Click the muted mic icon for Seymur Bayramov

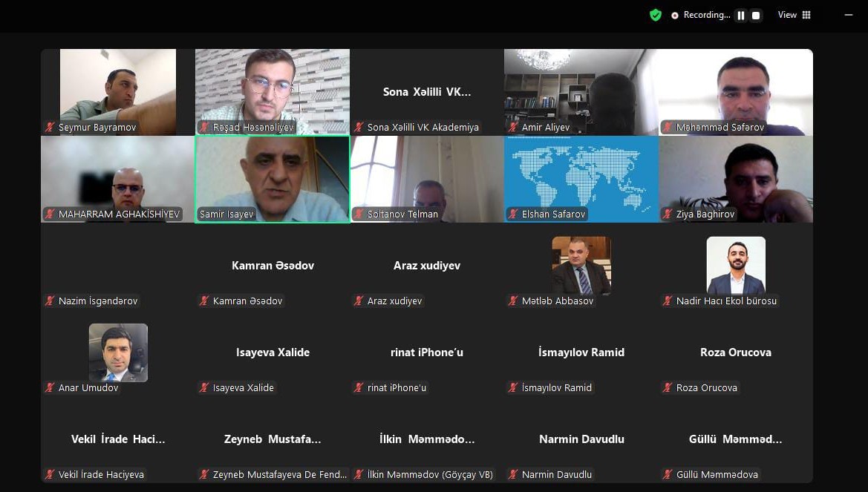point(50,128)
